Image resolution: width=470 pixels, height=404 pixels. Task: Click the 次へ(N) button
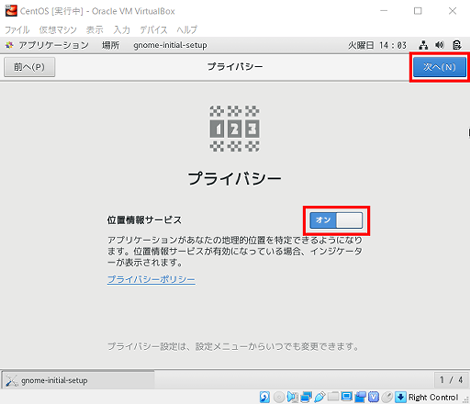tap(439, 67)
